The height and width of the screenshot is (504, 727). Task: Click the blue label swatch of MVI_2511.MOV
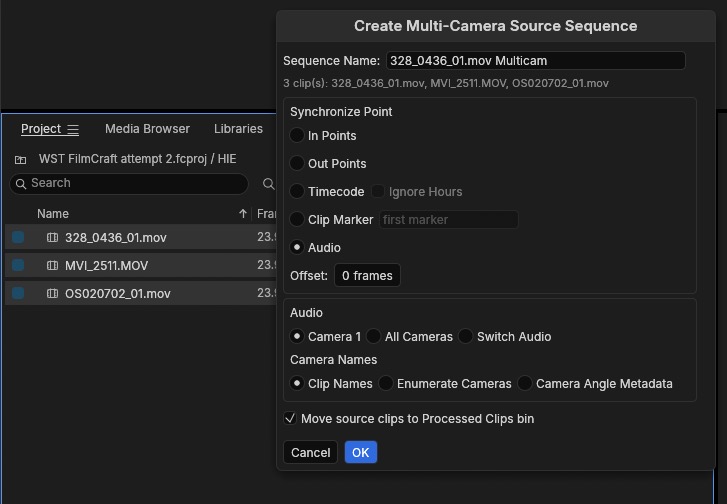pos(18,265)
